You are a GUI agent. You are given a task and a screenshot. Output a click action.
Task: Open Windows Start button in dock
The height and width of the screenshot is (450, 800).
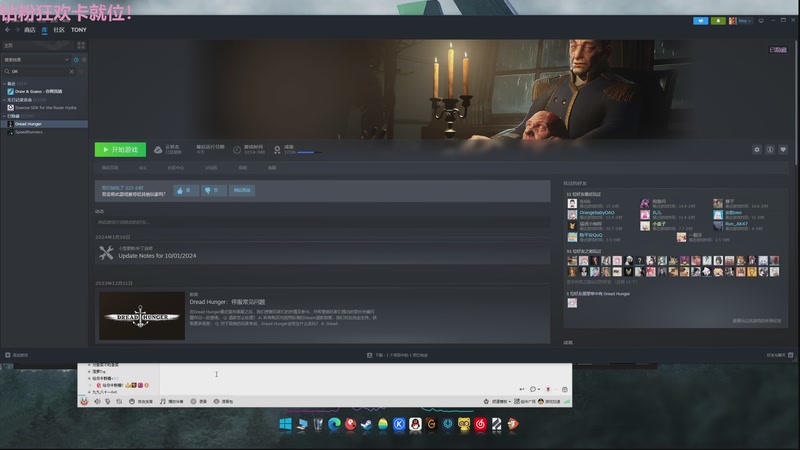coord(285,424)
